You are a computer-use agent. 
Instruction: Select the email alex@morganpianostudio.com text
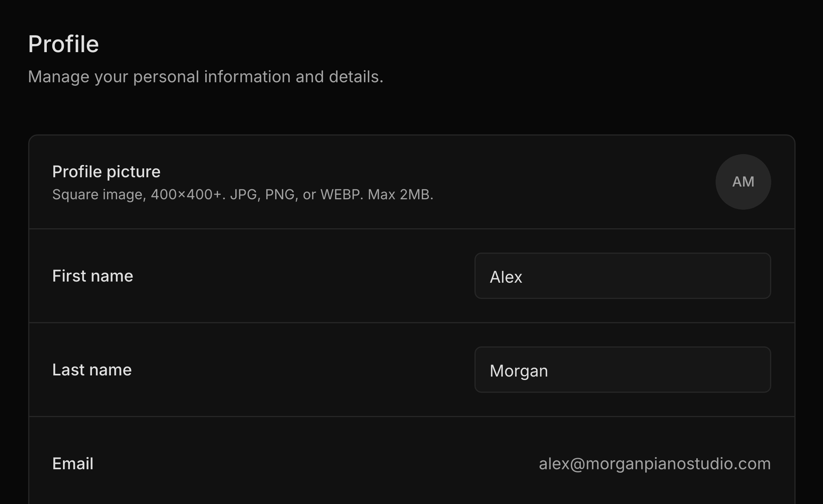point(655,463)
